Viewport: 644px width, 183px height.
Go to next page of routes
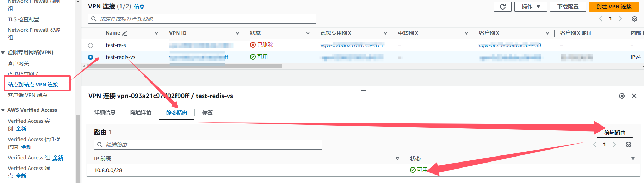coord(614,145)
